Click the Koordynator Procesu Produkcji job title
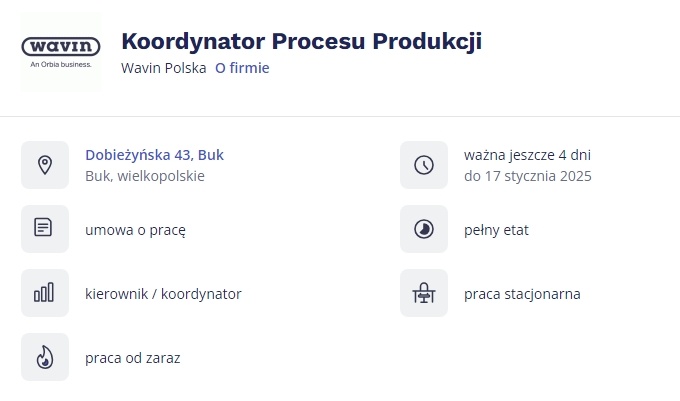 coord(301,41)
